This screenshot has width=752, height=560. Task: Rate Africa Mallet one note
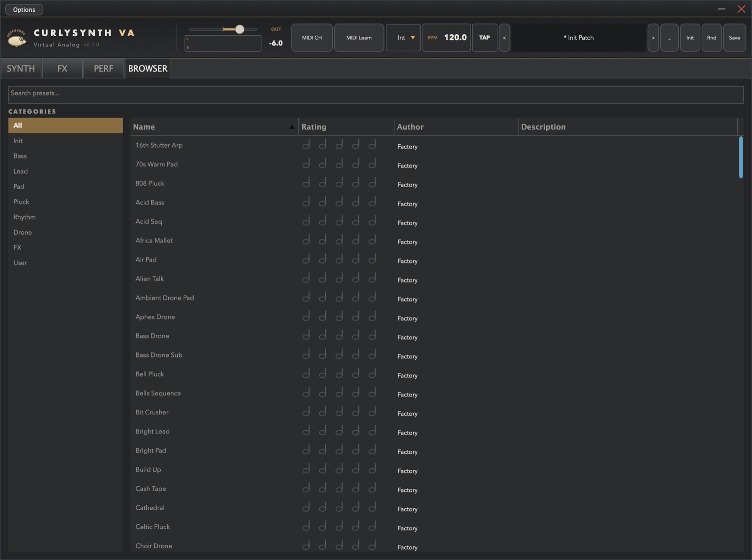(306, 240)
